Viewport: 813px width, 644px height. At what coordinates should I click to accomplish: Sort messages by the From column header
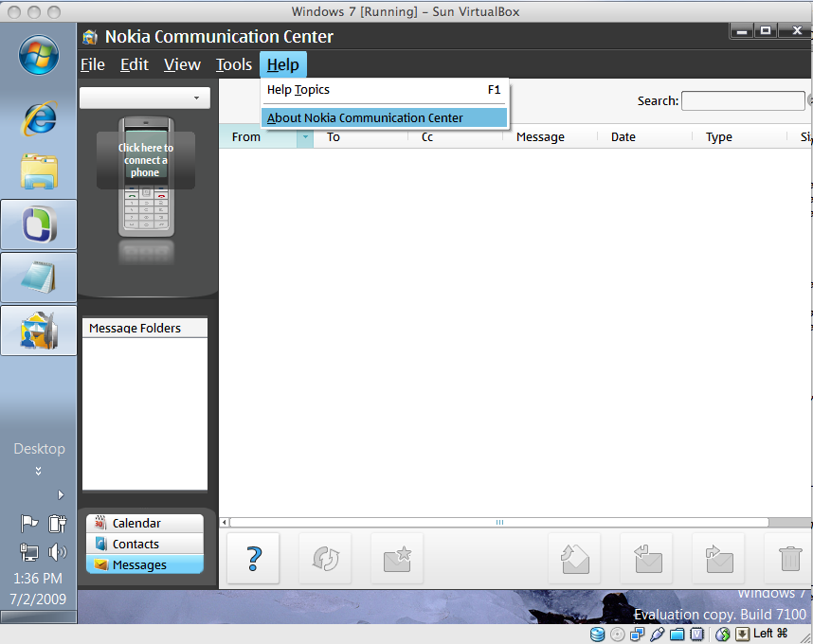click(259, 136)
